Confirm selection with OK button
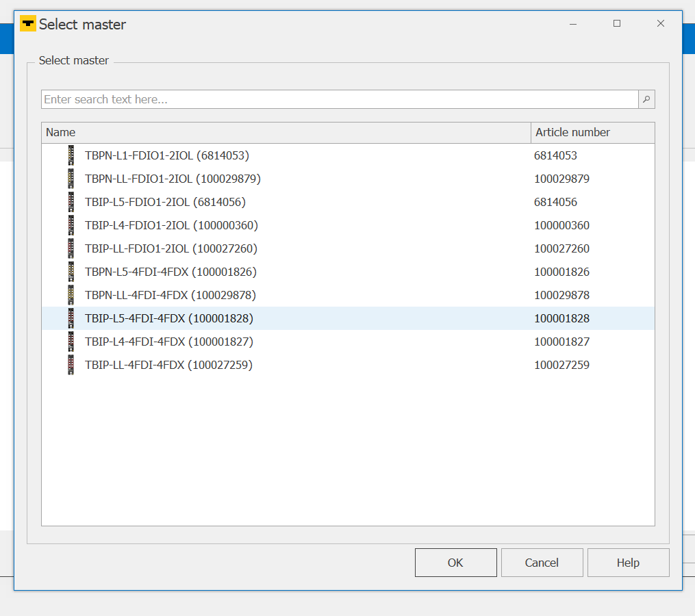 tap(455, 563)
